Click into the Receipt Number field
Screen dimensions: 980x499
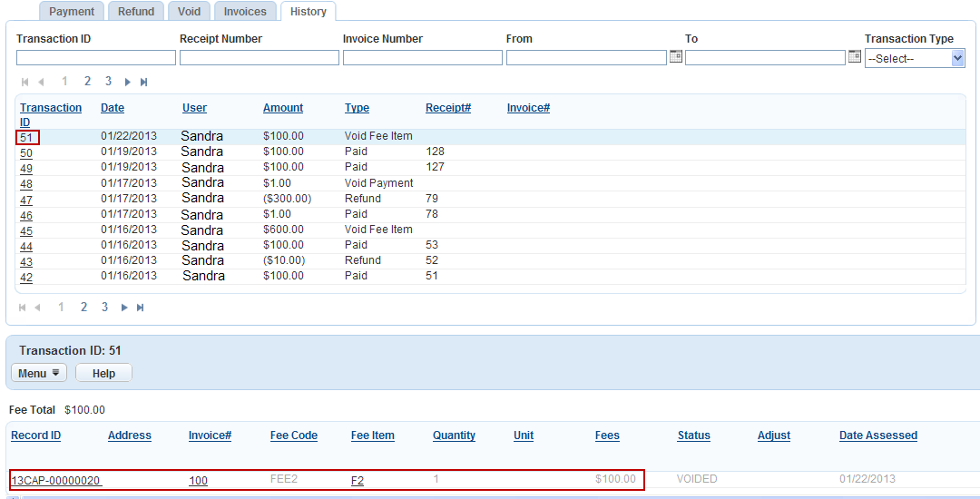(259, 58)
